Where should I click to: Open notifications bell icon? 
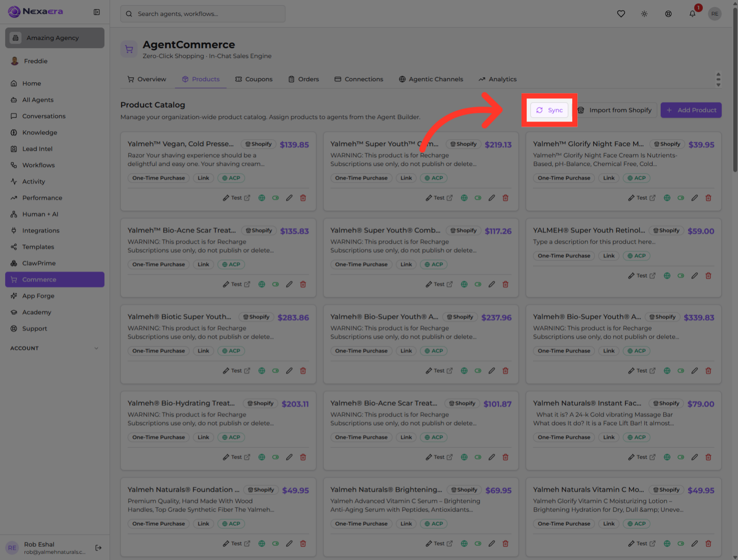[692, 14]
